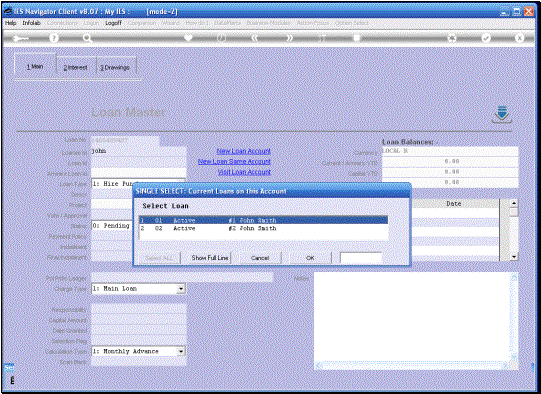The image size is (541, 394).
Task: Click the round X icon in the toolbar
Action: click(x=519, y=38)
